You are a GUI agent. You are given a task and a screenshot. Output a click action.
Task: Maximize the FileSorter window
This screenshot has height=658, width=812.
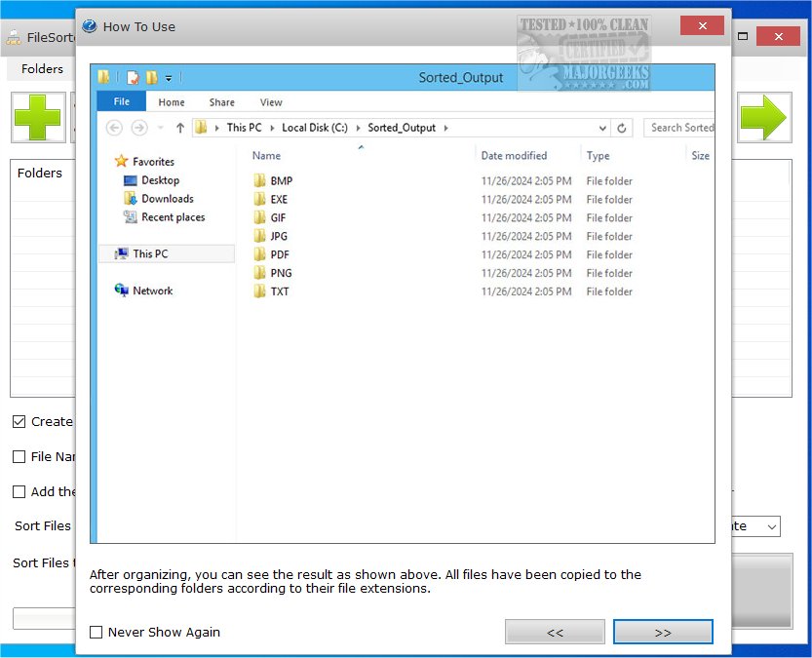pyautogui.click(x=742, y=36)
